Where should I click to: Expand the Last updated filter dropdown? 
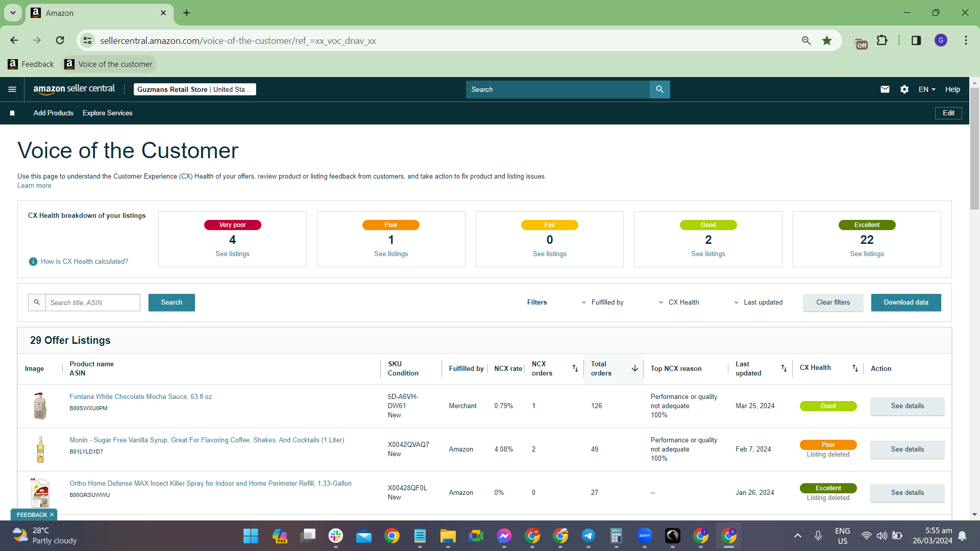pos(758,303)
